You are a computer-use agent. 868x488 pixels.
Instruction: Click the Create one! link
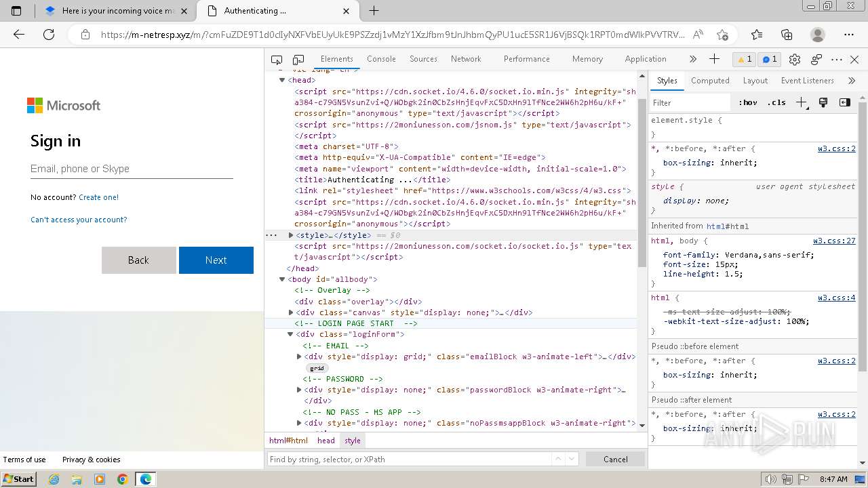[x=98, y=197]
